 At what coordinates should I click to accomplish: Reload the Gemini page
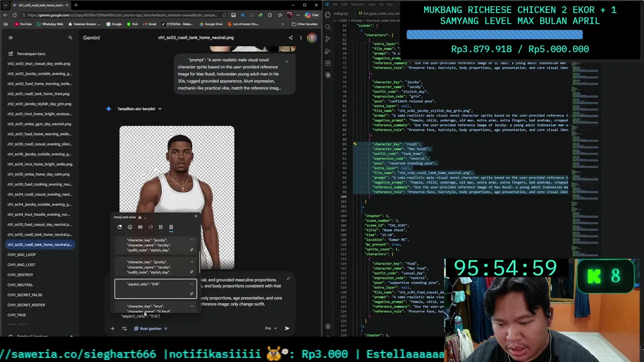tap(14, 15)
